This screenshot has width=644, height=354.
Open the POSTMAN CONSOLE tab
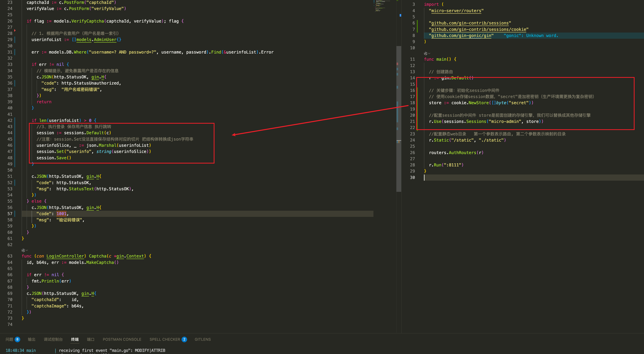point(122,339)
